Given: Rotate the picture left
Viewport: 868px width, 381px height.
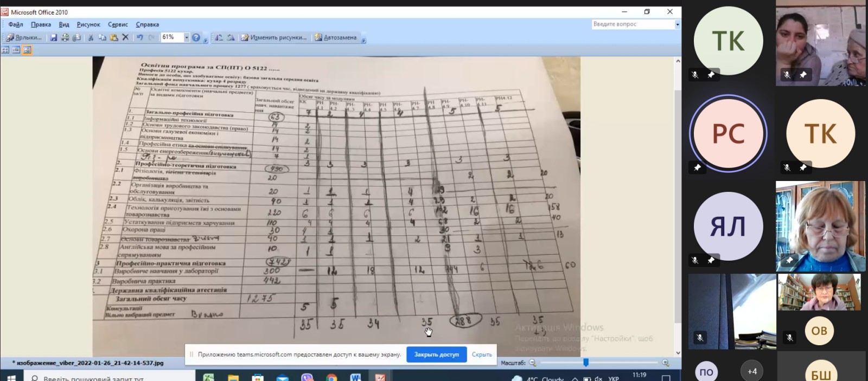Looking at the screenshot, I should coord(219,37).
